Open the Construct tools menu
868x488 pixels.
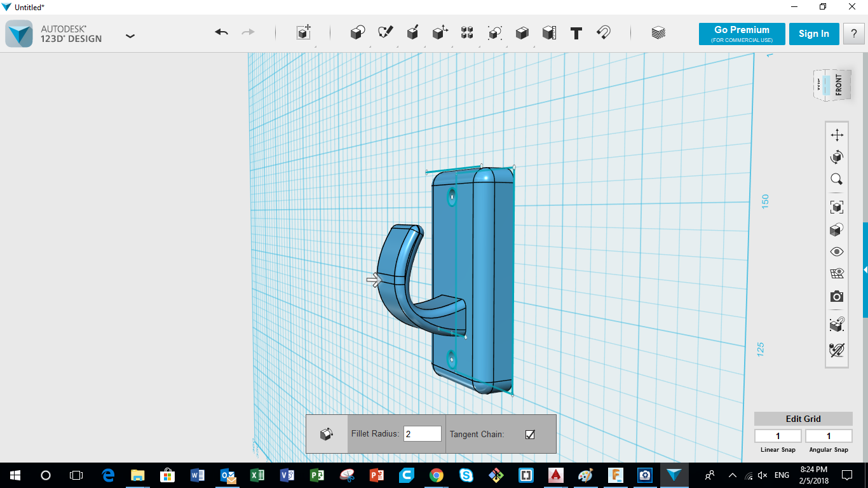tap(413, 33)
